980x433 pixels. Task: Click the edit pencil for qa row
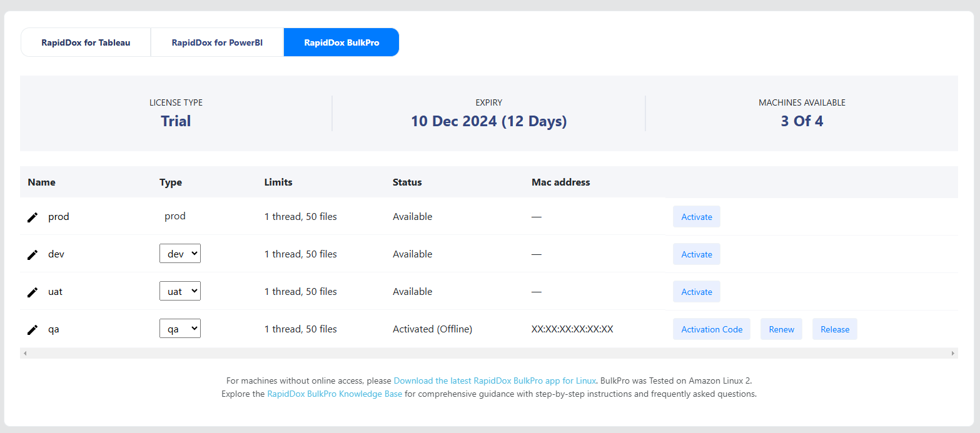(33, 330)
